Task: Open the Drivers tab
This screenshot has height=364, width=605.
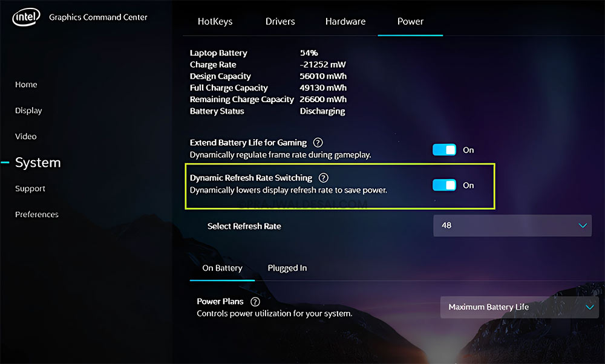Action: coord(280,21)
